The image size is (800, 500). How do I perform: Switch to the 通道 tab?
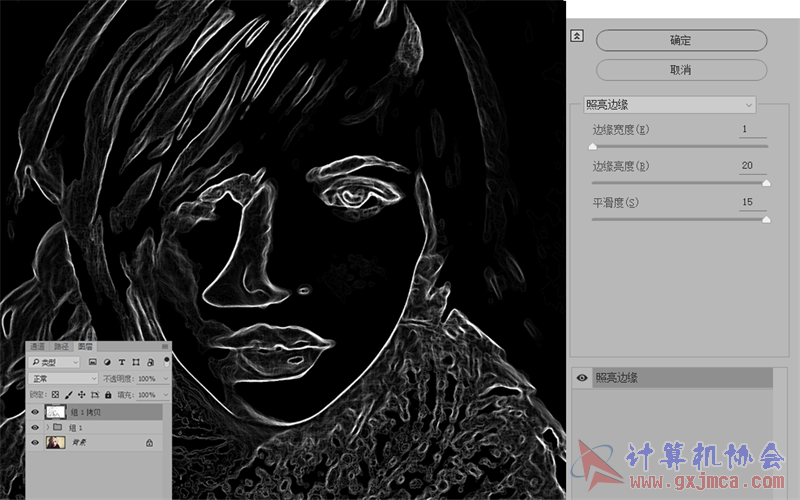coord(37,346)
